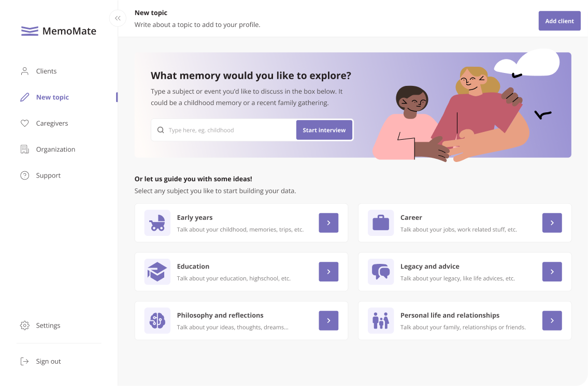Click the Early years baby stroller icon

pyautogui.click(x=157, y=222)
